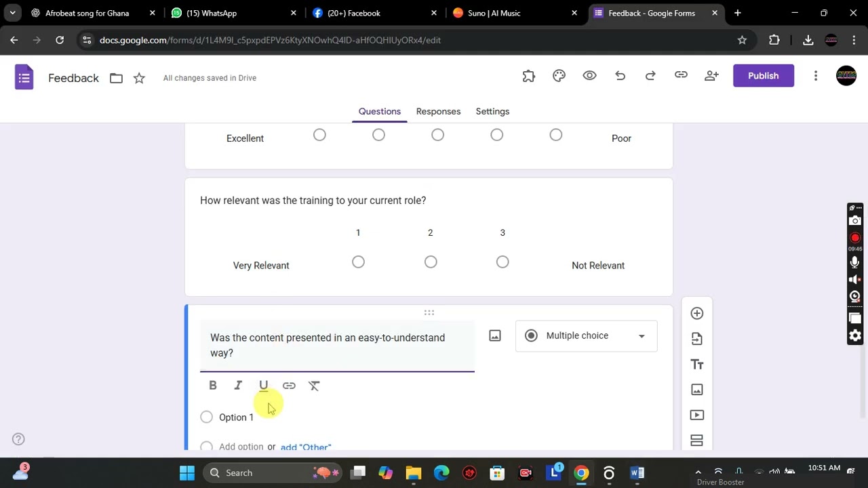The image size is (868, 488).
Task: Apply bold formatting to question
Action: pyautogui.click(x=213, y=386)
